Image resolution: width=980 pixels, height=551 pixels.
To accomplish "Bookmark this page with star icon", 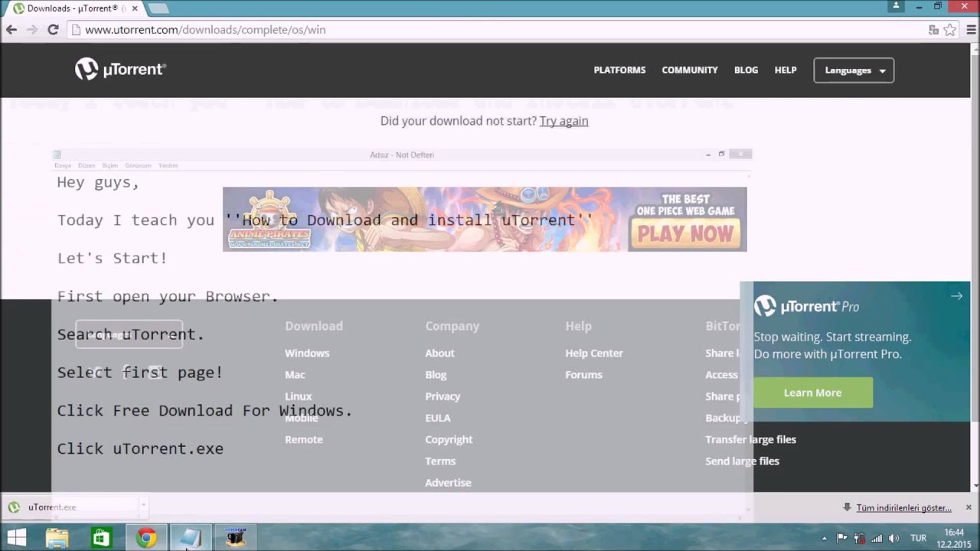I will (950, 30).
